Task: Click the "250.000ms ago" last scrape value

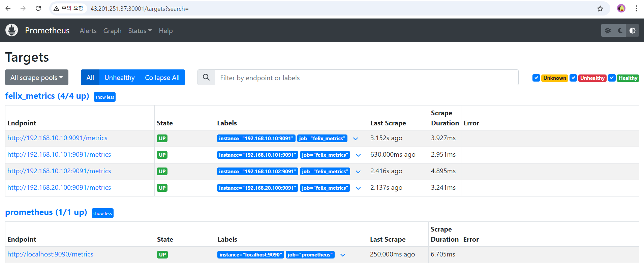Action: click(392, 254)
